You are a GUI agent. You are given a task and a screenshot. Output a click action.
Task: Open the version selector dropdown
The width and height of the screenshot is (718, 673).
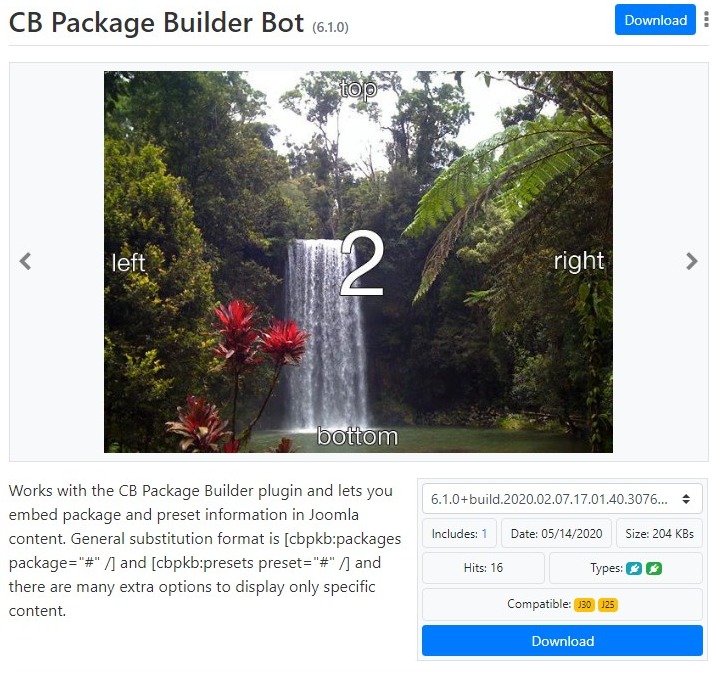click(562, 499)
